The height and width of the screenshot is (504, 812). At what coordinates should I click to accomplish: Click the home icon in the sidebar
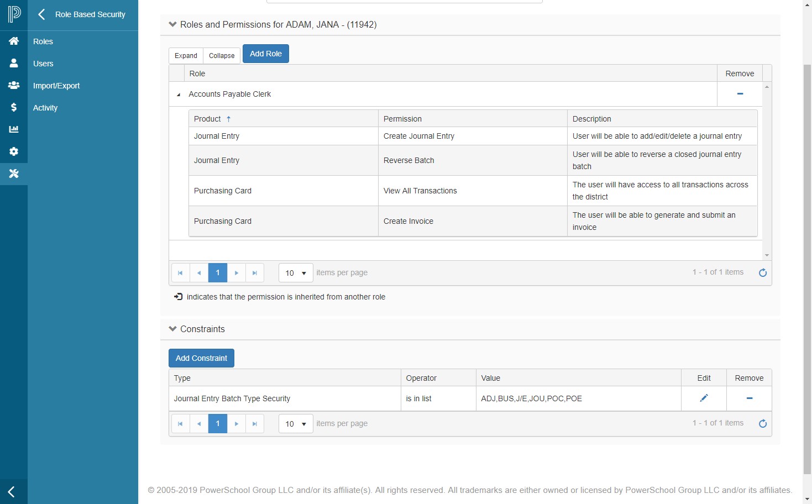pos(14,41)
